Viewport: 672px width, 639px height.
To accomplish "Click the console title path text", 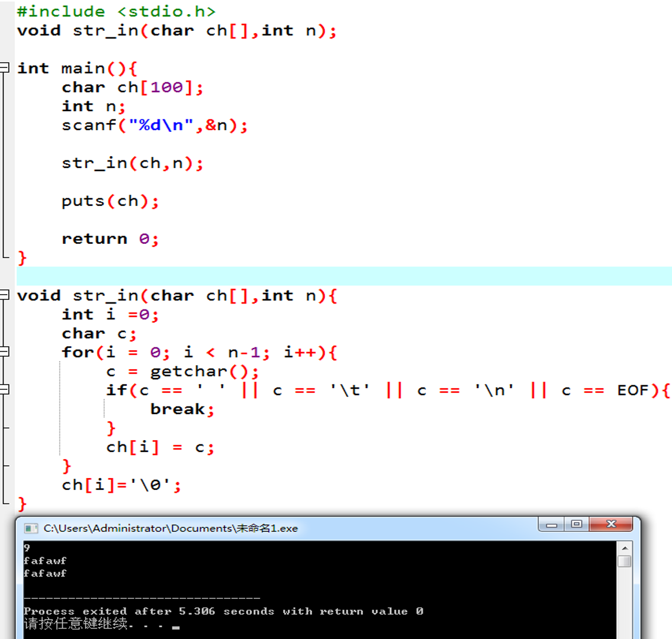I will (171, 528).
